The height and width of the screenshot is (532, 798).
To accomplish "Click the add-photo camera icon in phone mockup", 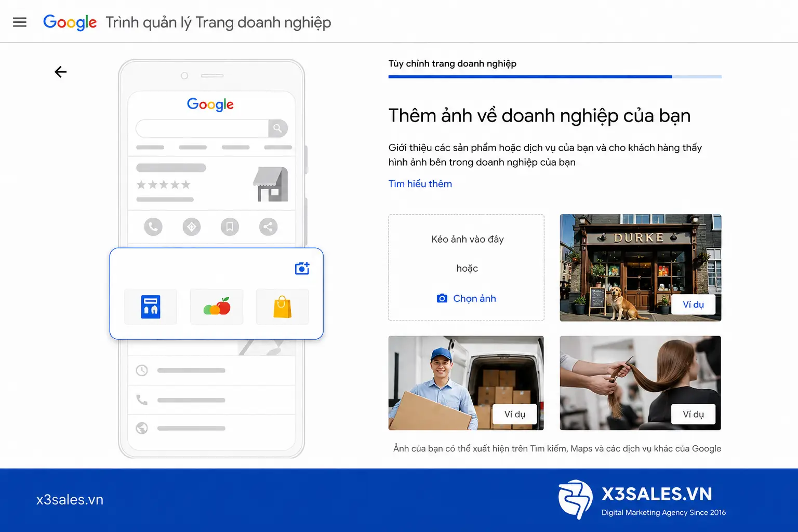I will [x=302, y=268].
